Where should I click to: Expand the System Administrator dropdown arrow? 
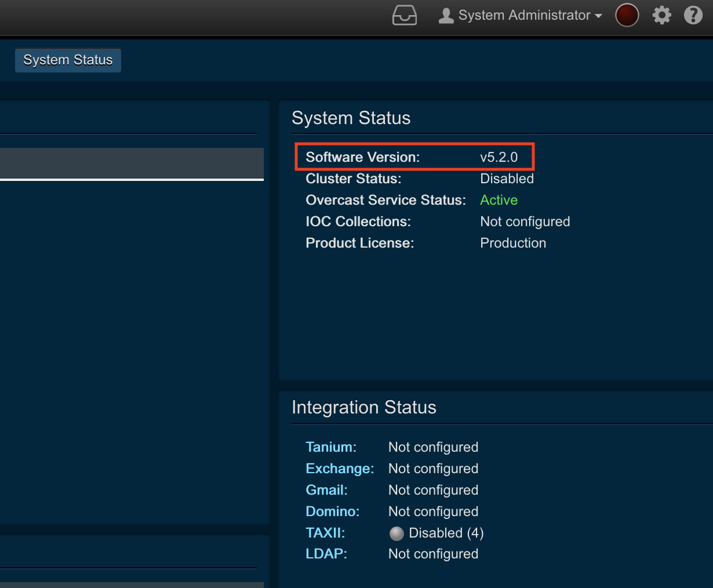point(598,16)
